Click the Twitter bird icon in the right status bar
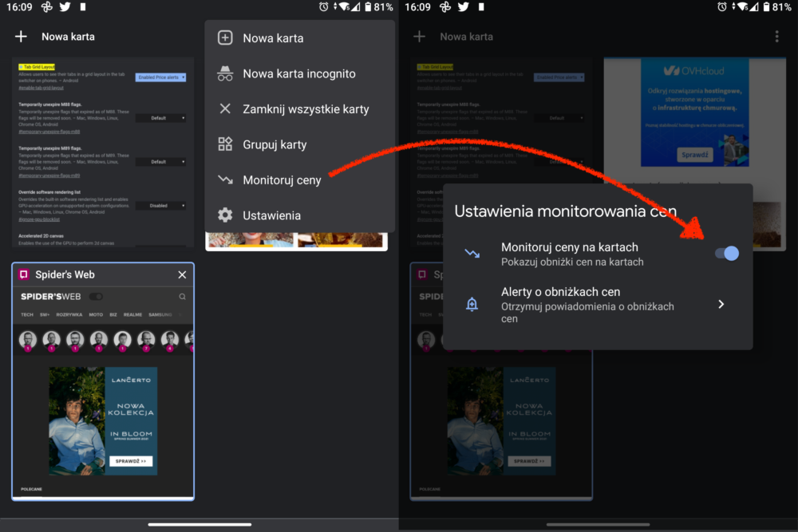The height and width of the screenshot is (532, 798). [464, 6]
